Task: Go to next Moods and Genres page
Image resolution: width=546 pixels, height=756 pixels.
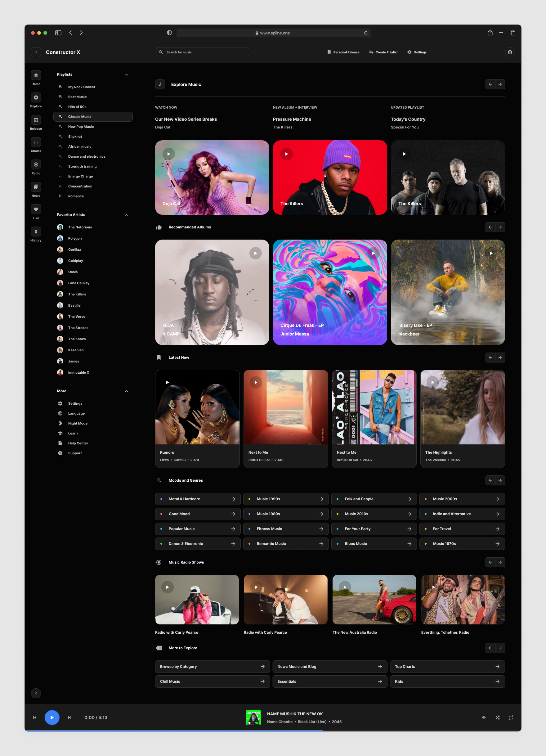Action: (500, 480)
